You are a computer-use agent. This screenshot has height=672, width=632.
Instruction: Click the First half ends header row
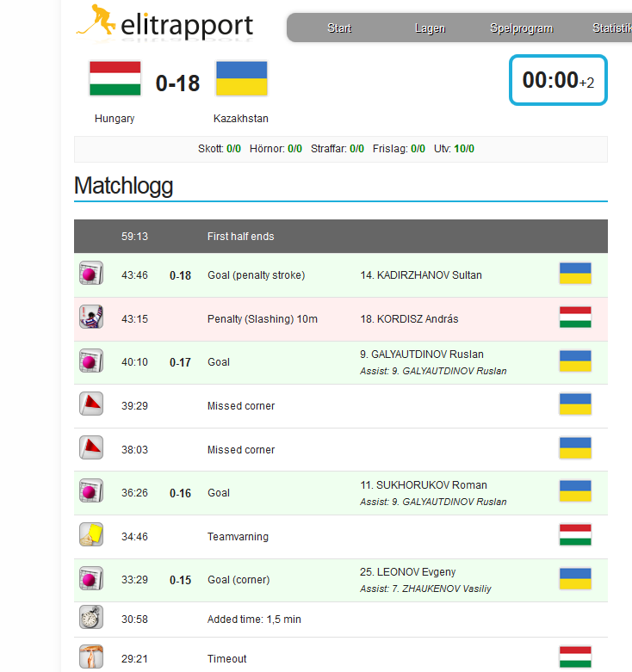click(341, 236)
